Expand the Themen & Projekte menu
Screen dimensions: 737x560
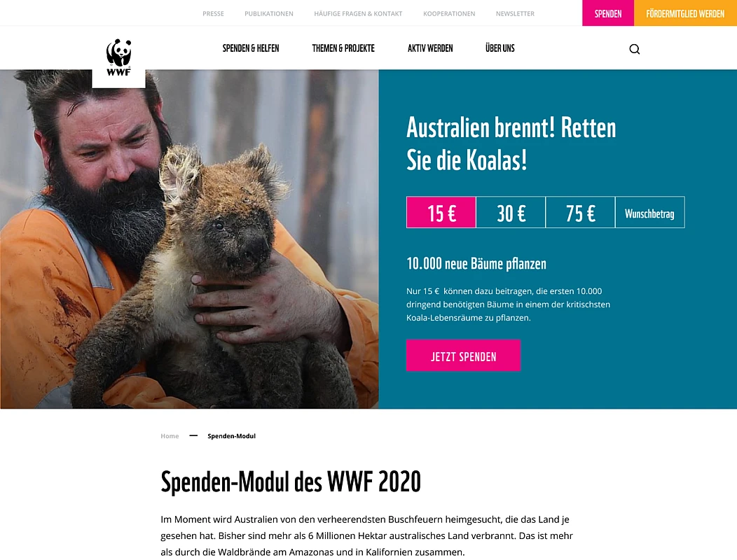[343, 48]
